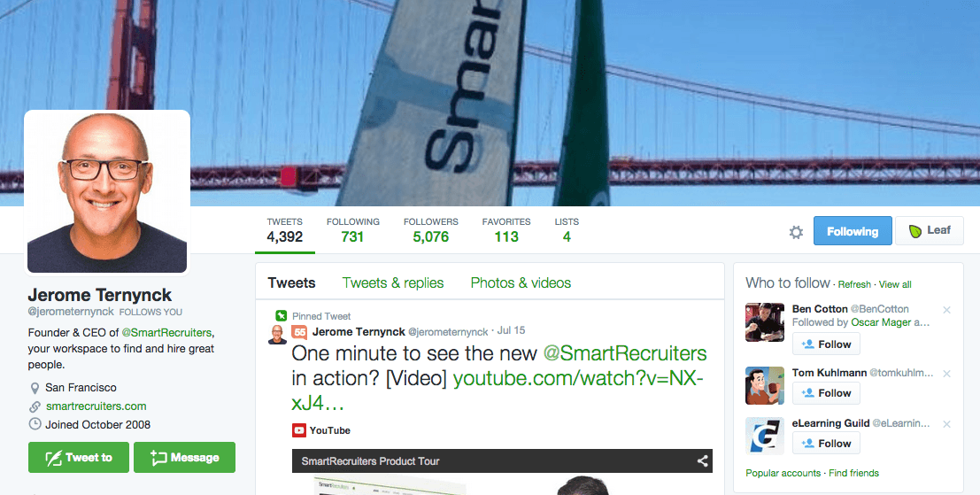Open @SmartRecruiters mention in the tweet

click(x=625, y=353)
